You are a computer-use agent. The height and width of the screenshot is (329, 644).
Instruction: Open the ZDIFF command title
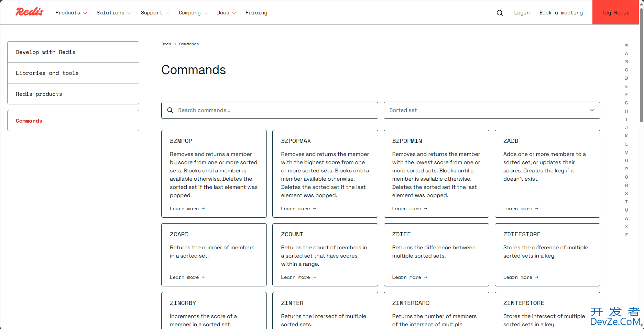point(401,234)
